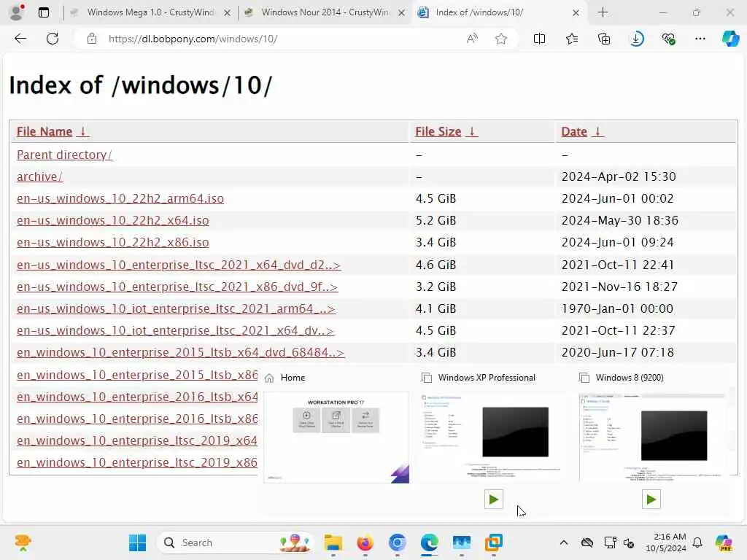Image resolution: width=747 pixels, height=560 pixels.
Task: Close the Windows Mega 1.0 tab
Action: [228, 13]
